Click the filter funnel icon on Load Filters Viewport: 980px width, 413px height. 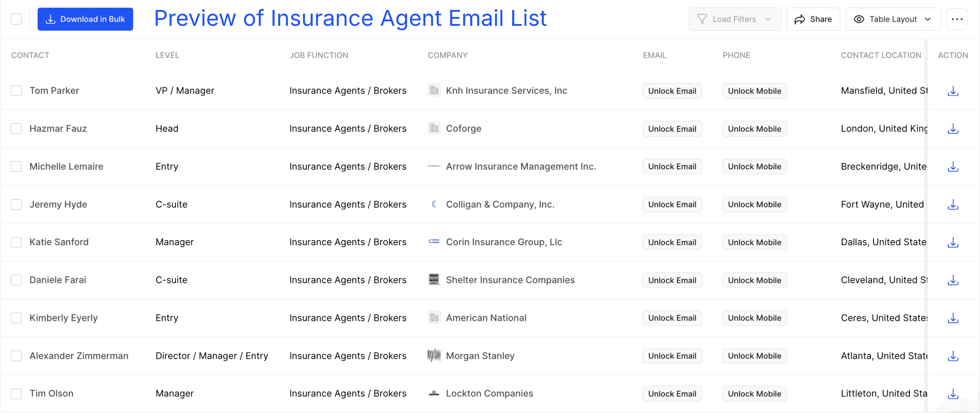(702, 19)
